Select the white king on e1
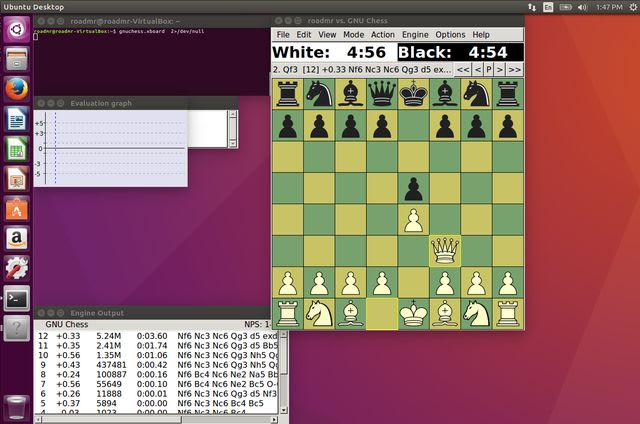 click(413, 314)
